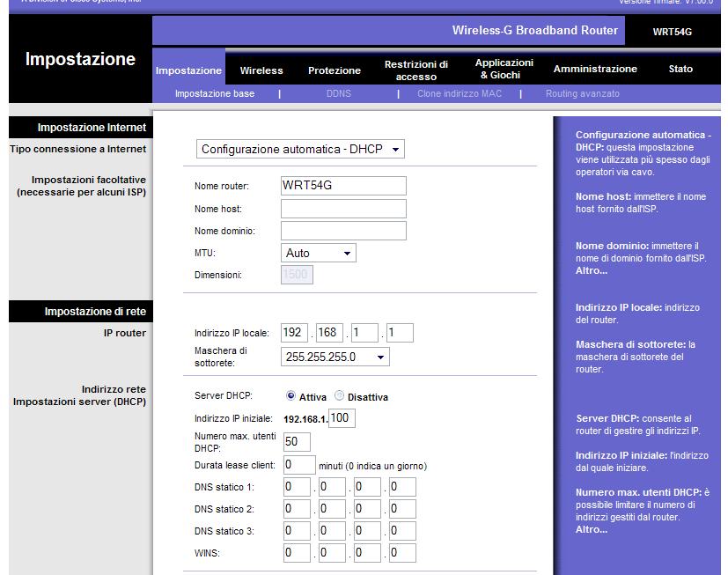Image resolution: width=728 pixels, height=575 pixels.
Task: Click third octet of the WINS address
Action: (367, 553)
